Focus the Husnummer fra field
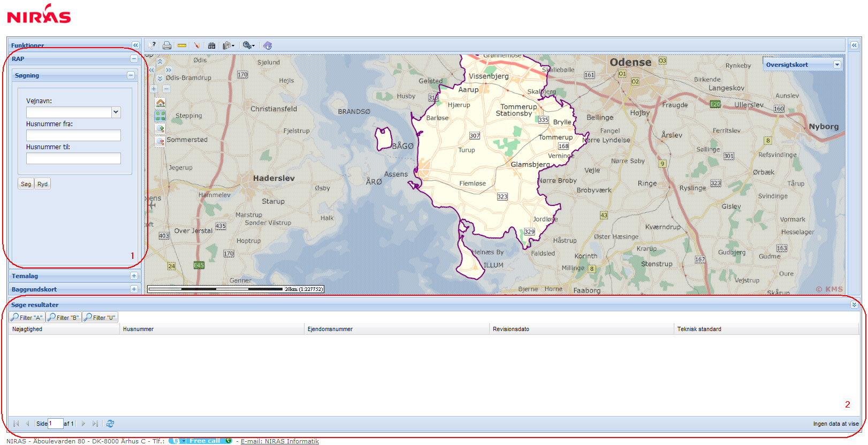This screenshot has width=868, height=445. click(x=73, y=135)
